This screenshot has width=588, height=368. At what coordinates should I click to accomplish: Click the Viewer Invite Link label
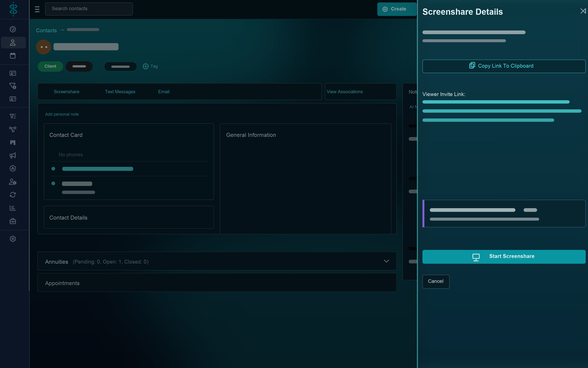444,94
